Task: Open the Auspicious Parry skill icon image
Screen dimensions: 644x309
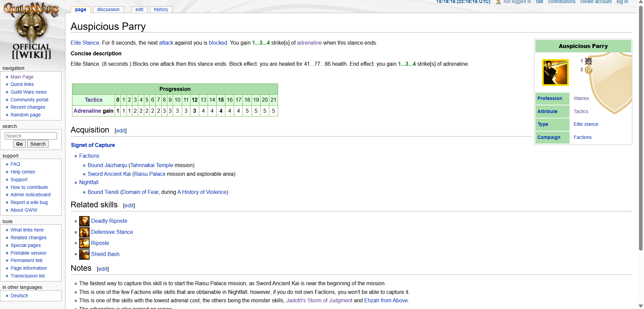Action: tap(555, 72)
